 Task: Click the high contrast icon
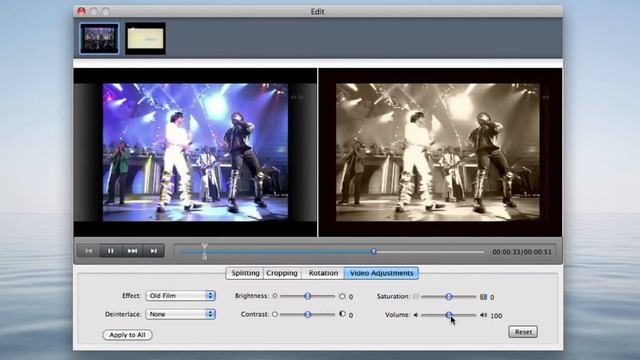tap(342, 314)
